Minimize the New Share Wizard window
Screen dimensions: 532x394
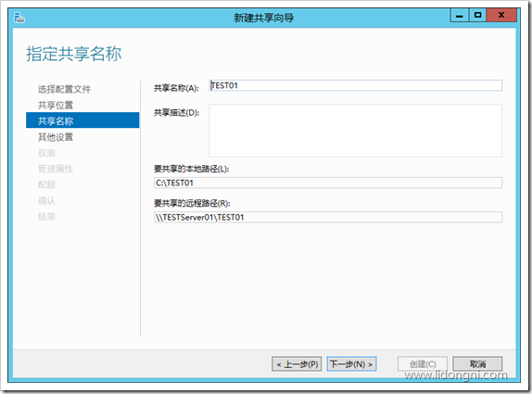pos(460,15)
